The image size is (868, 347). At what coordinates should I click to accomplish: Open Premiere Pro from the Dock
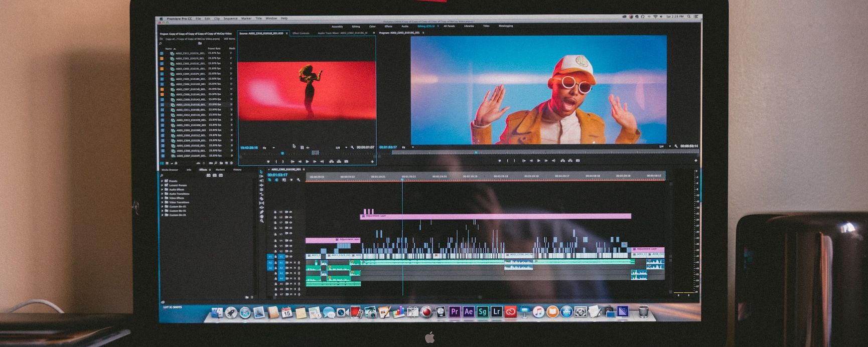pyautogui.click(x=454, y=312)
